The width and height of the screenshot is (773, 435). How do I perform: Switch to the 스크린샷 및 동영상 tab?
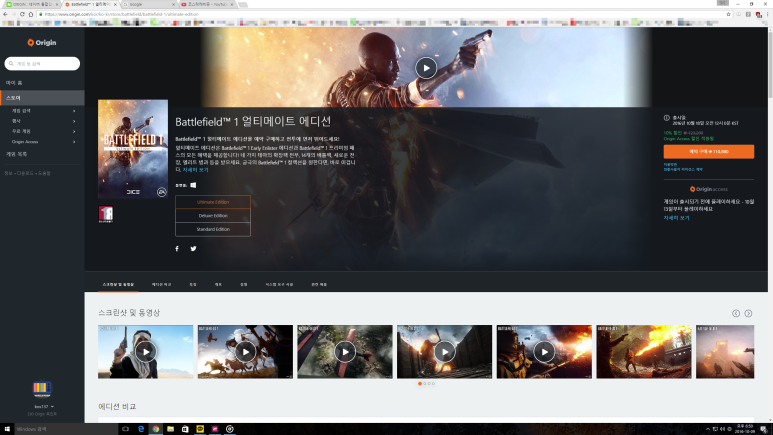click(x=118, y=285)
